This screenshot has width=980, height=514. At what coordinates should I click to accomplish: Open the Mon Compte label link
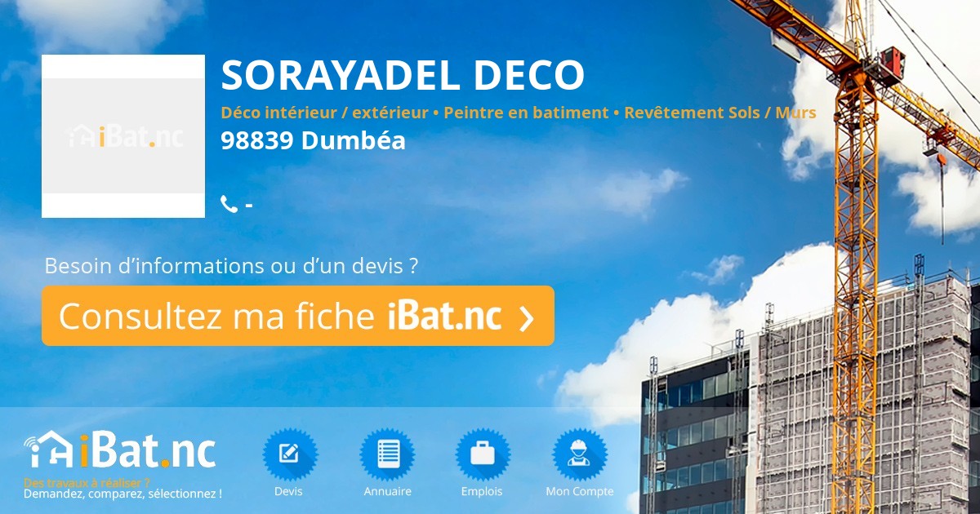tap(580, 491)
